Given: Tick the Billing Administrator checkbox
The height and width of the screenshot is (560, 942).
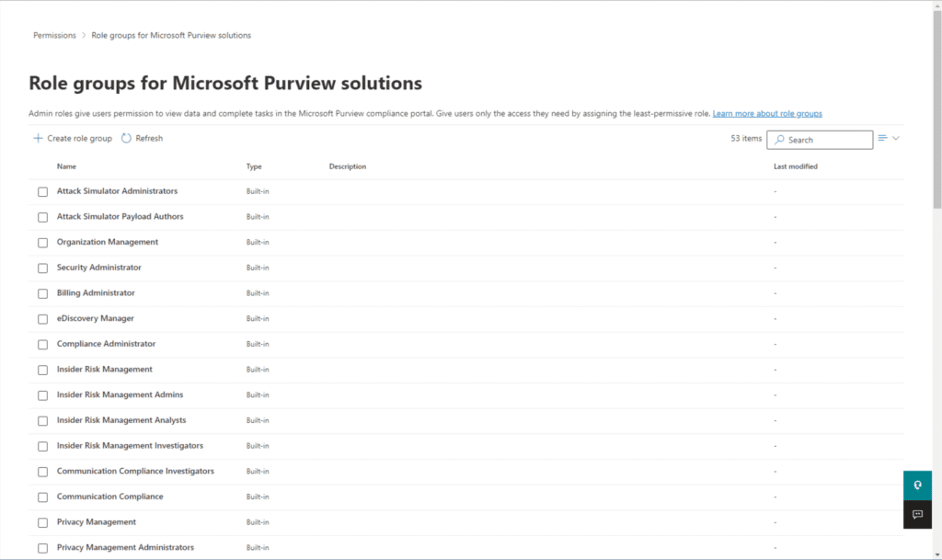Looking at the screenshot, I should 42,293.
